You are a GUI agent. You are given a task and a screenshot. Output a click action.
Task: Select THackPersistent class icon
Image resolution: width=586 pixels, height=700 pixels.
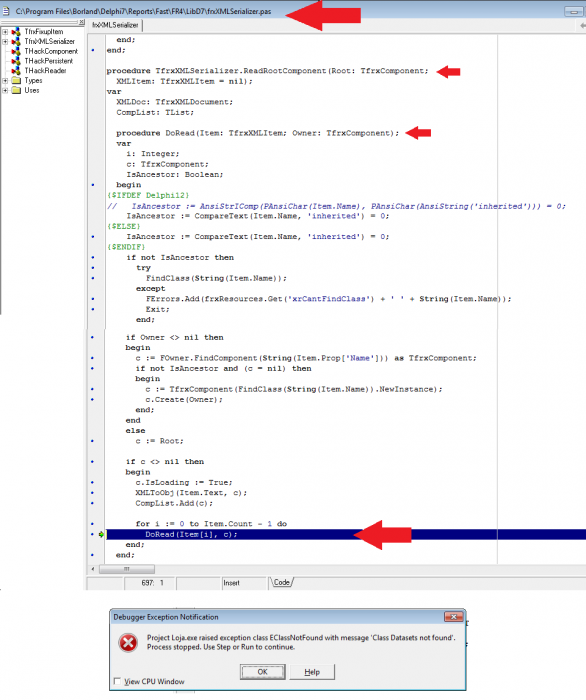[x=16, y=61]
